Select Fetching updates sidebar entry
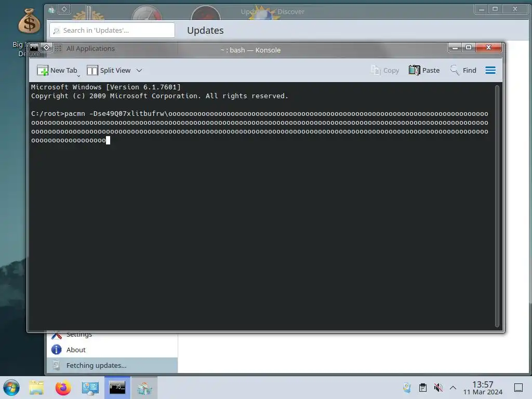The height and width of the screenshot is (399, 532). tap(112, 365)
